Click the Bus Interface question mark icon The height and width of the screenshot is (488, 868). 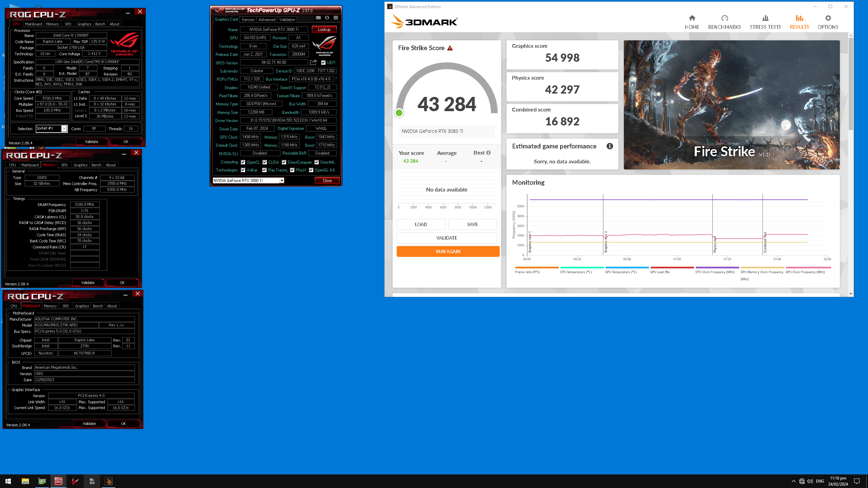(336, 79)
